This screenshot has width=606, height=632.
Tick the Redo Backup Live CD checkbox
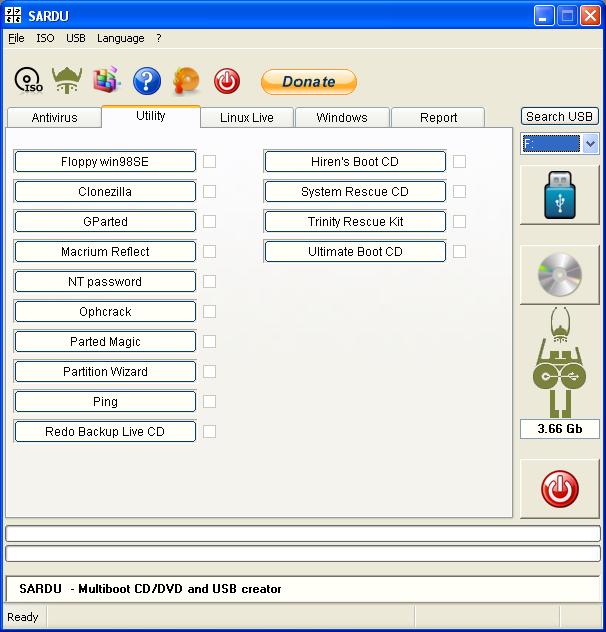click(209, 431)
